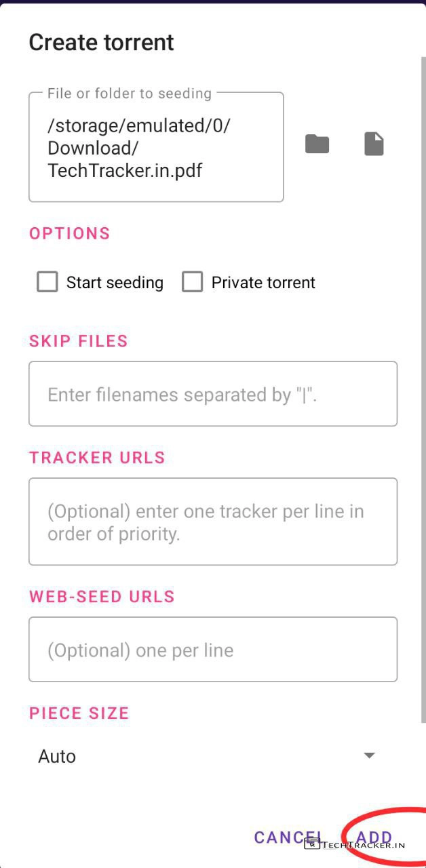The height and width of the screenshot is (868, 426).
Task: Enable the Start seeding checkbox
Action: 47,282
